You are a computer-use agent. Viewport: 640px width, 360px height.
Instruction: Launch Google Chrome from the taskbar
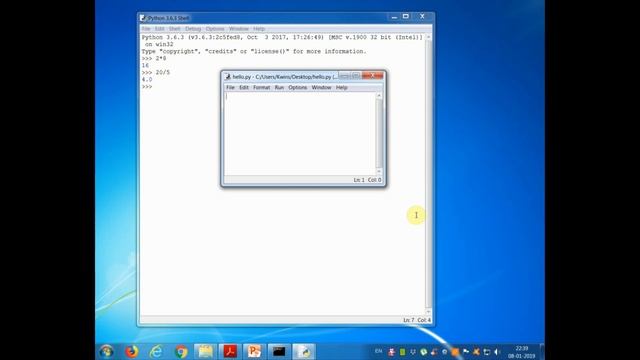(181, 351)
